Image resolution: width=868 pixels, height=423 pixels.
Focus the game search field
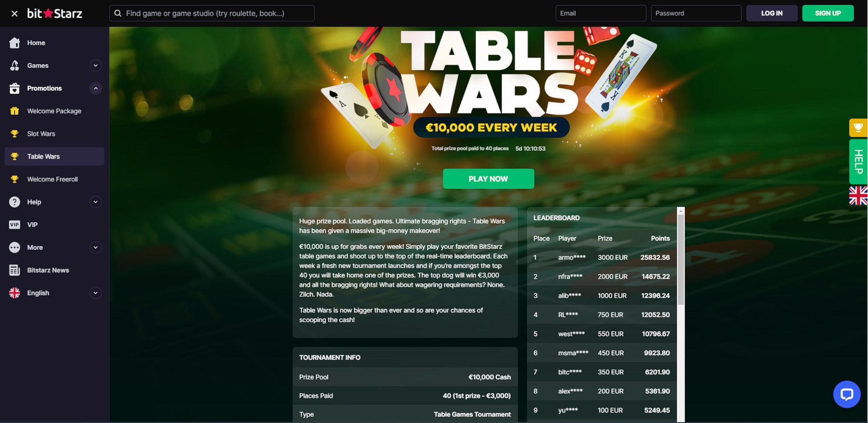pyautogui.click(x=212, y=13)
